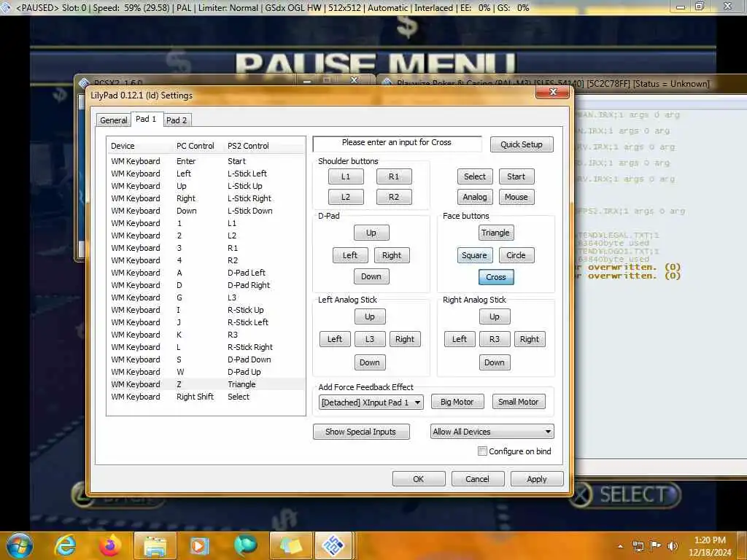Switch to the Pad 2 tab

[x=177, y=120]
